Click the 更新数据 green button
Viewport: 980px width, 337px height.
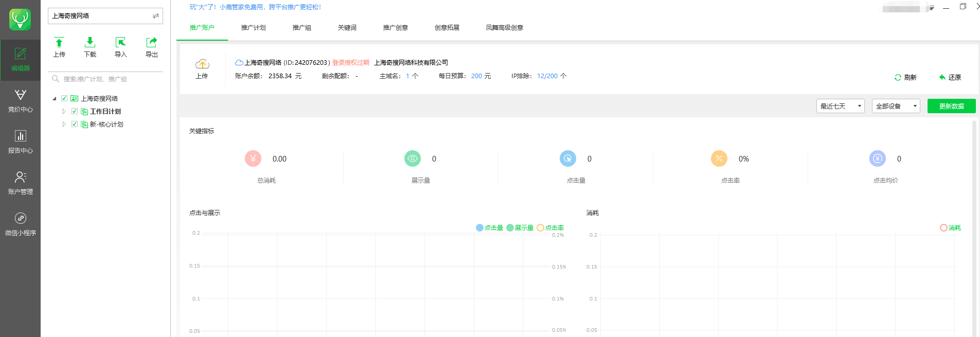[x=952, y=106]
